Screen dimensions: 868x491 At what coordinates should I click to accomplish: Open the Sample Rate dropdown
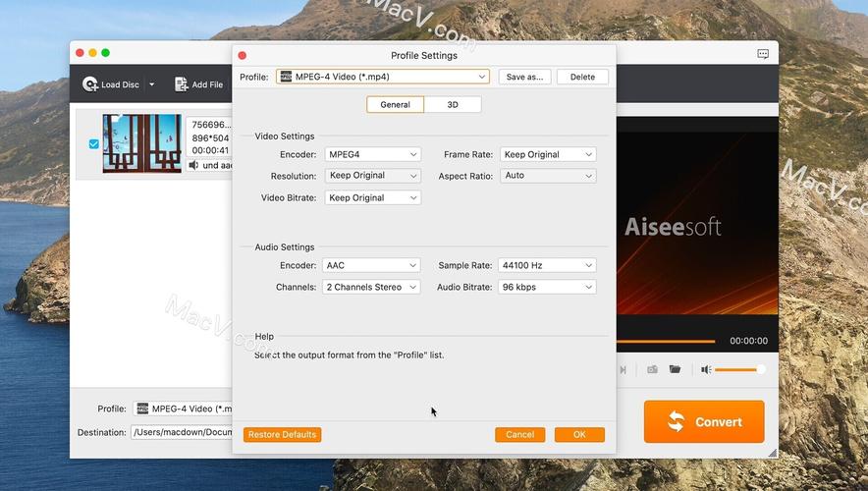pos(547,265)
